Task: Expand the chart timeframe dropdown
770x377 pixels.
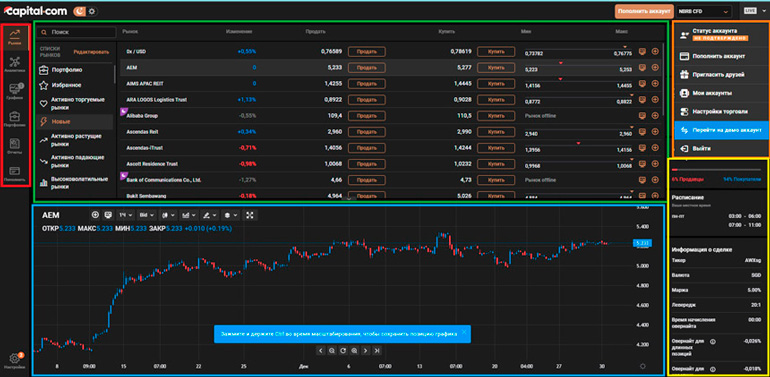Action: point(126,215)
